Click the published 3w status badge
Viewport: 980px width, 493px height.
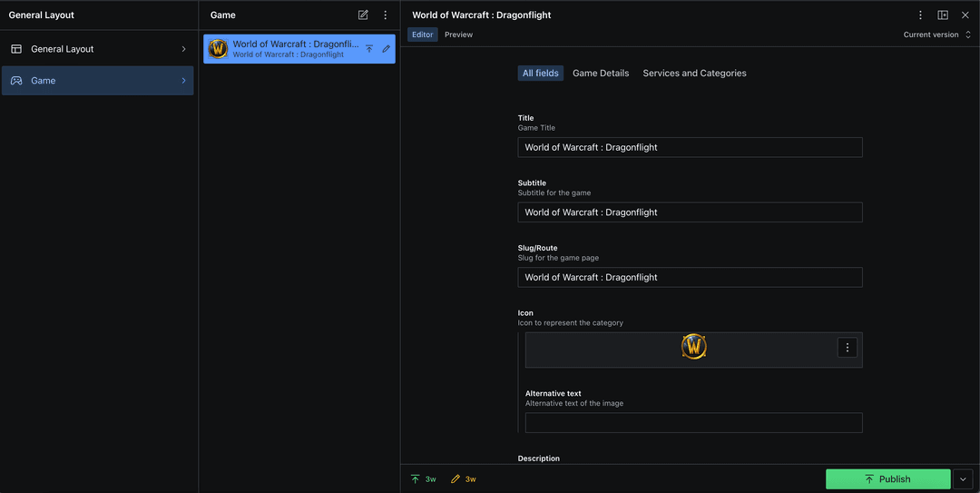423,479
